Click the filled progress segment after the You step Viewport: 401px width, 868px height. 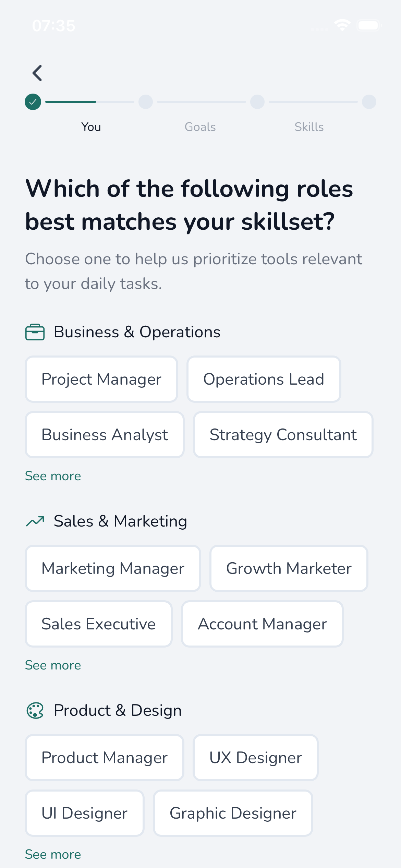(x=70, y=101)
